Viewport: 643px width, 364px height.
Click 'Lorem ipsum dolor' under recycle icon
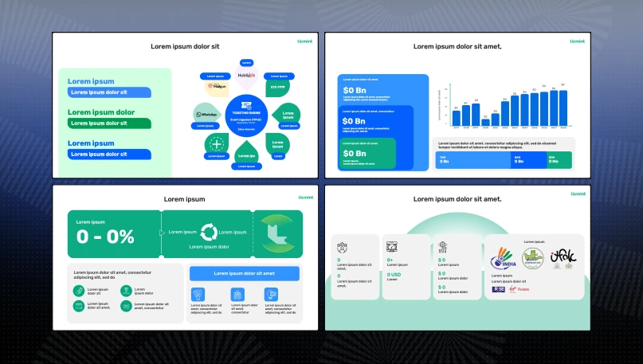pyautogui.click(x=209, y=247)
